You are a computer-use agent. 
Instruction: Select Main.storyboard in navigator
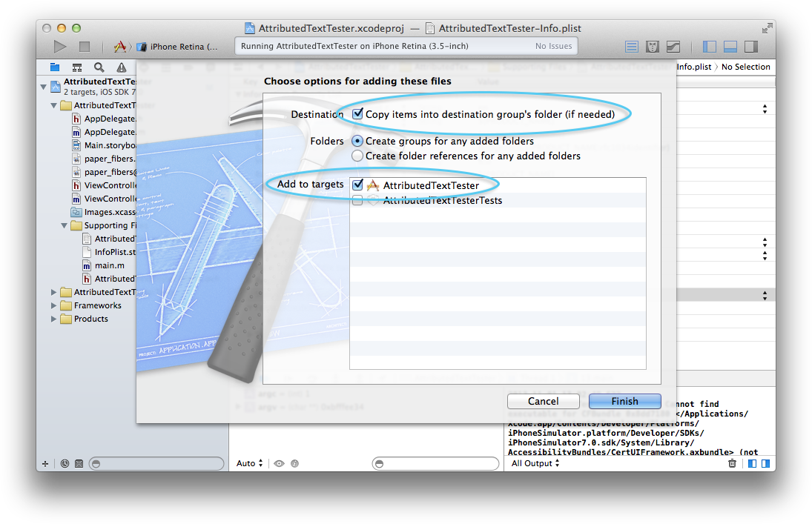tap(104, 145)
